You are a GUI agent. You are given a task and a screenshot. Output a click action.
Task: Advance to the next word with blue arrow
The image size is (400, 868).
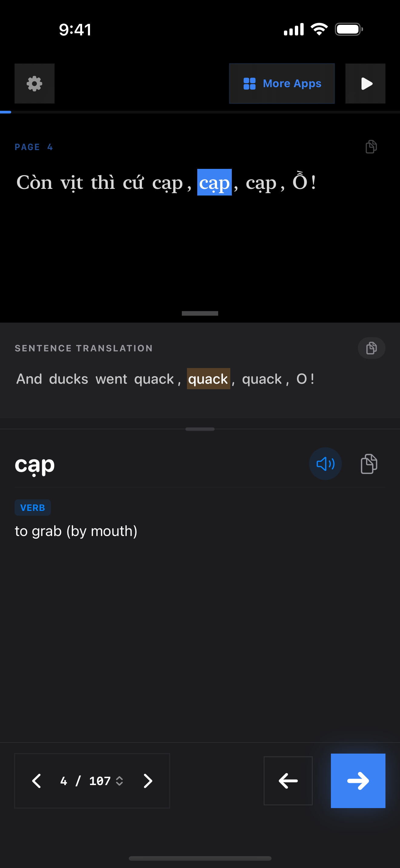(x=358, y=781)
